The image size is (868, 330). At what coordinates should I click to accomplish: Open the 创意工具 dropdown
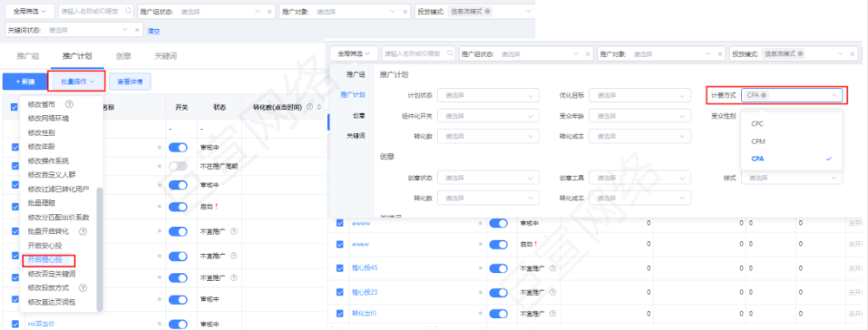(640, 178)
